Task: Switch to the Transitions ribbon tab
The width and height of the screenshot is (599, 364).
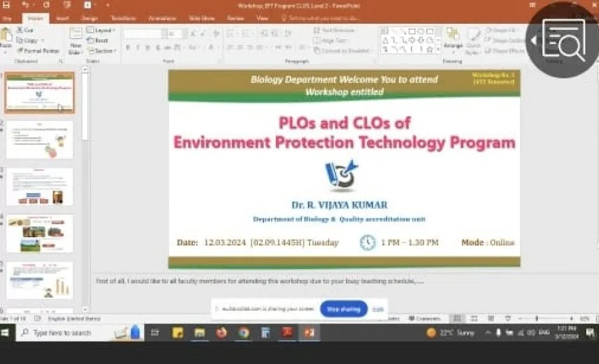Action: (x=123, y=18)
